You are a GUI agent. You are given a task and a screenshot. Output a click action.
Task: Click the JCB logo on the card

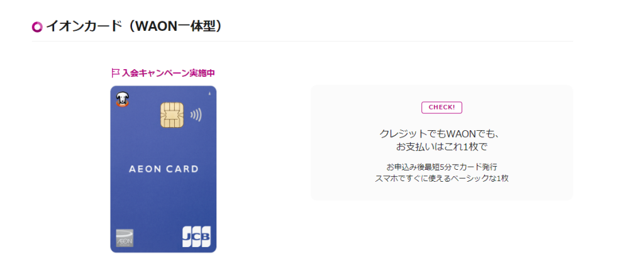(196, 236)
